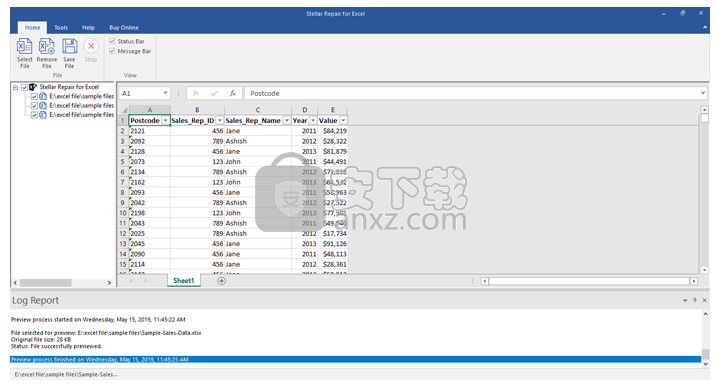Click the file tree horizontal scrollbar thumb
The width and height of the screenshot is (726, 387).
point(45,282)
